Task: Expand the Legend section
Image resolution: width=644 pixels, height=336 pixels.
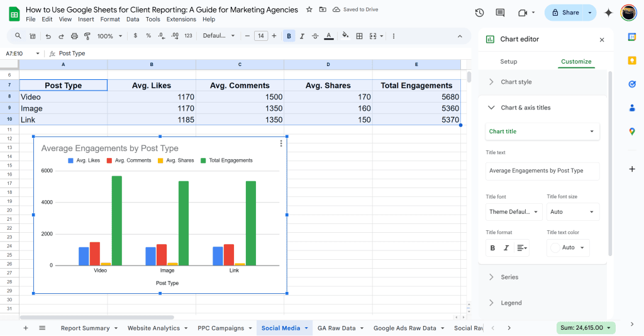Action: [x=542, y=303]
